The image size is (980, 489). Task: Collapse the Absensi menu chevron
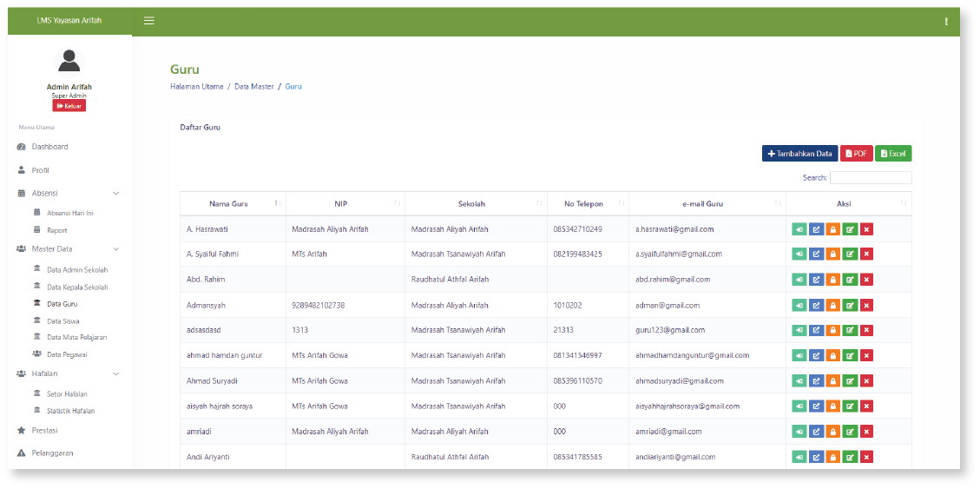tap(115, 194)
